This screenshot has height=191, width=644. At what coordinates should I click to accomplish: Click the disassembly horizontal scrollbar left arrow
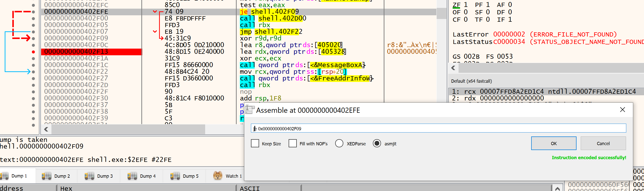pyautogui.click(x=46, y=129)
